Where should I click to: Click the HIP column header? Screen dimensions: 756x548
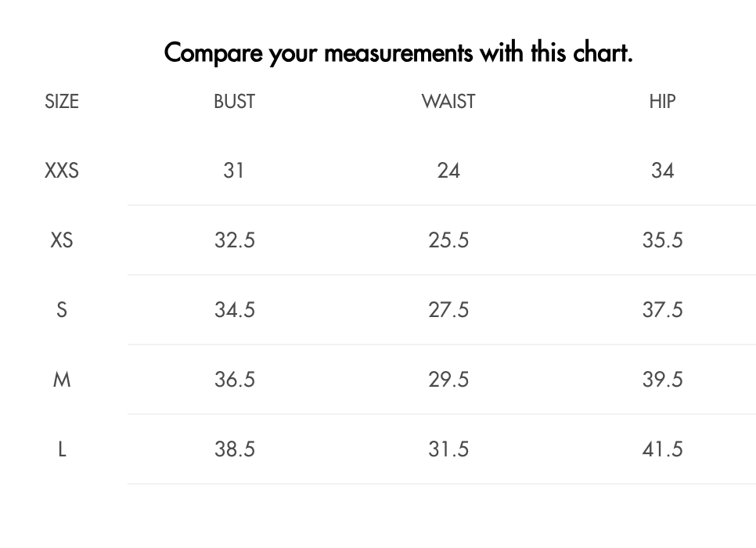coord(662,101)
